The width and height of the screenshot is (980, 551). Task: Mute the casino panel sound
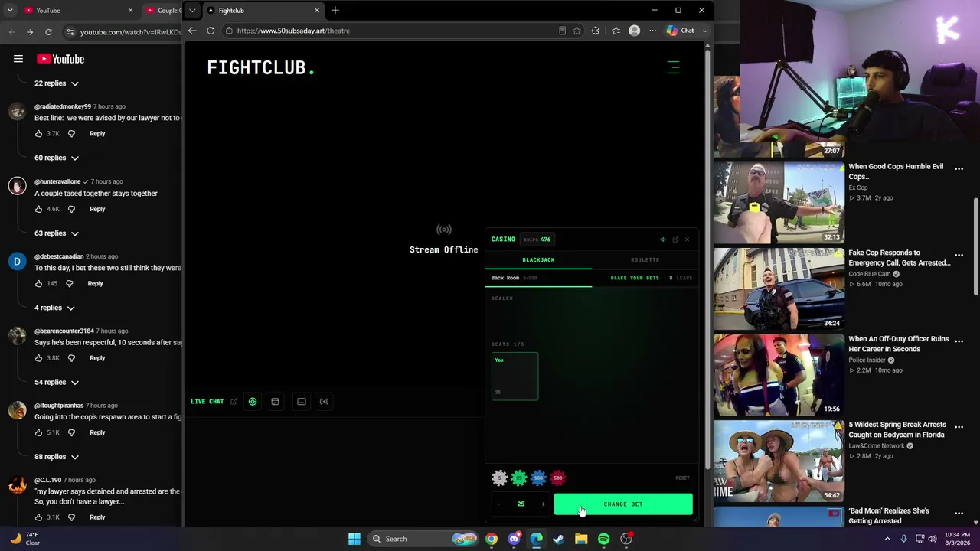(663, 240)
